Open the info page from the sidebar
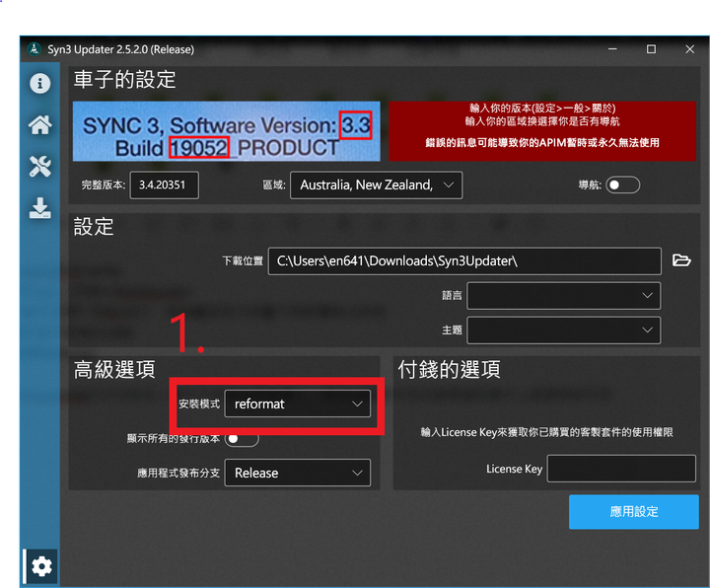 tap(39, 83)
